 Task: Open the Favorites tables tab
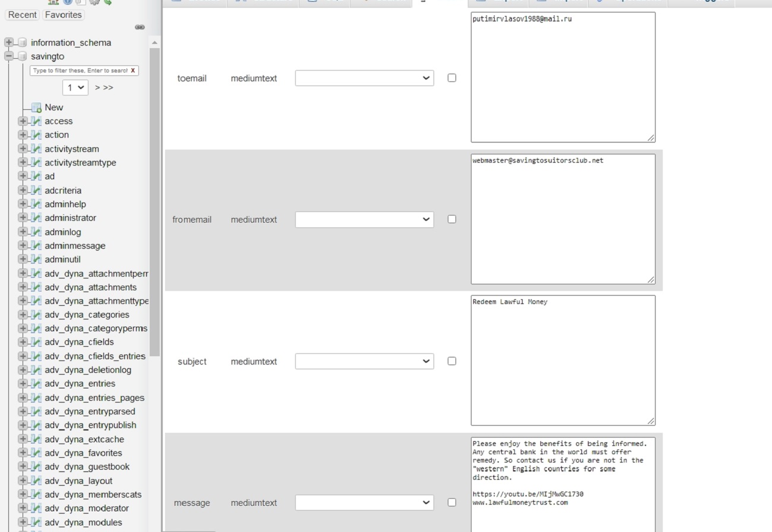(63, 15)
